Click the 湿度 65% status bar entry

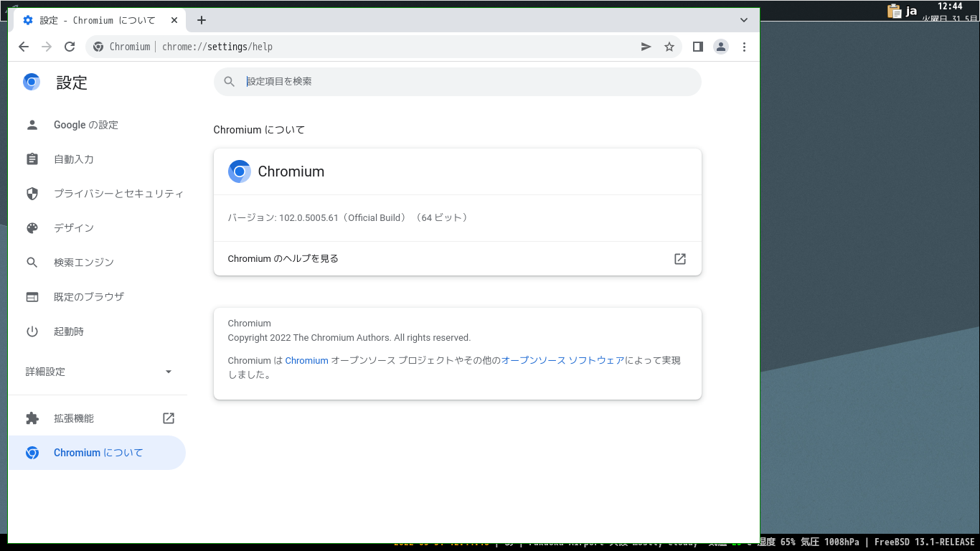pyautogui.click(x=777, y=542)
